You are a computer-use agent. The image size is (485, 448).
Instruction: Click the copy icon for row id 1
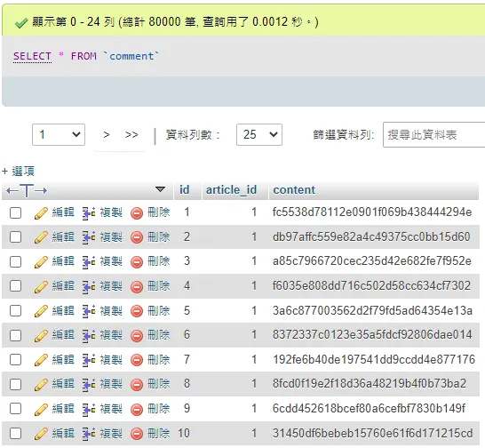(x=89, y=213)
